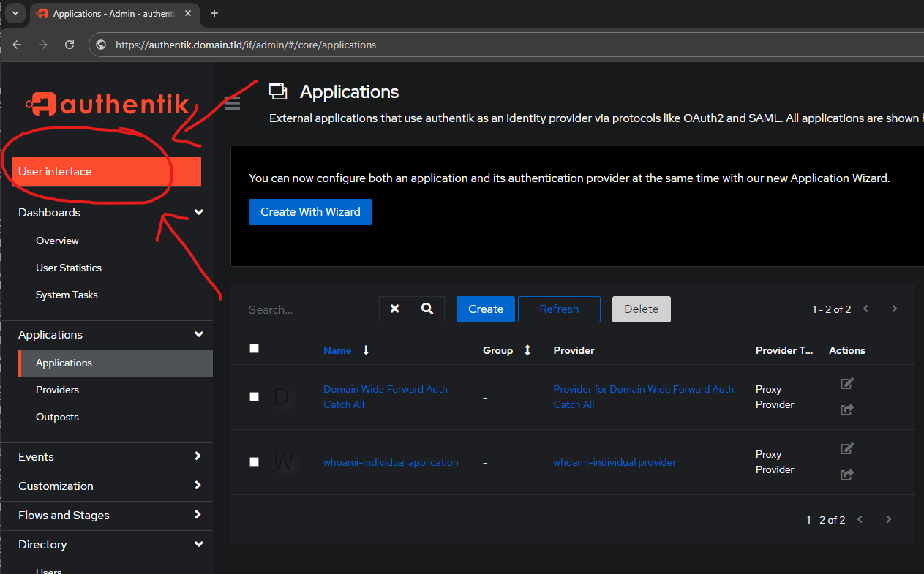Viewport: 924px width, 574px height.
Task: Sort table by Group arrows icon
Action: [527, 350]
